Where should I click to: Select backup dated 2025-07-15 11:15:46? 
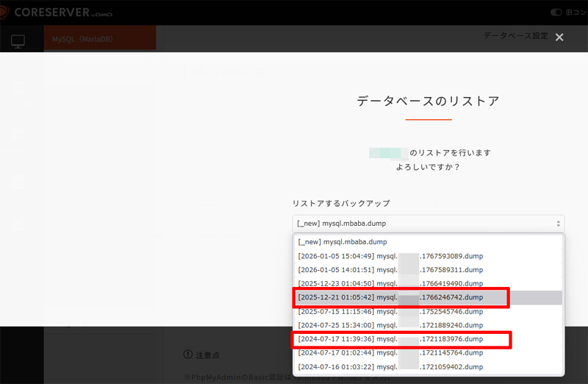pos(390,311)
